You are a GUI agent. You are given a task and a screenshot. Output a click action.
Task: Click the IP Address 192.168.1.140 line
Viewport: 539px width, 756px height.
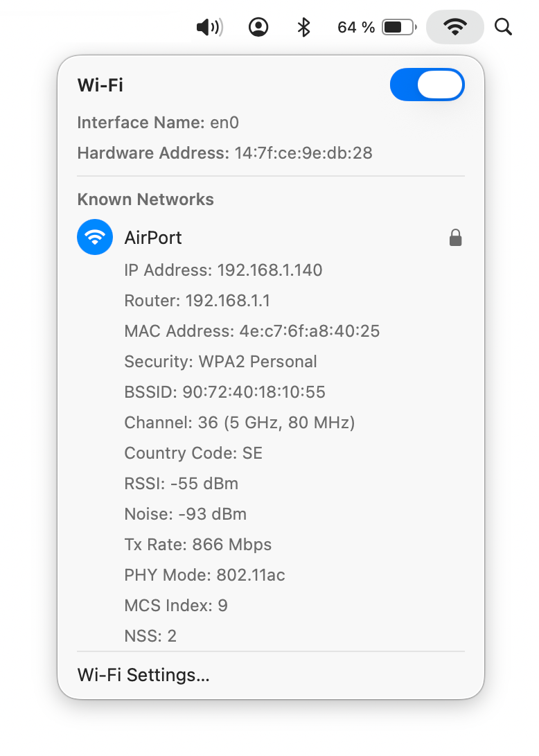(223, 270)
